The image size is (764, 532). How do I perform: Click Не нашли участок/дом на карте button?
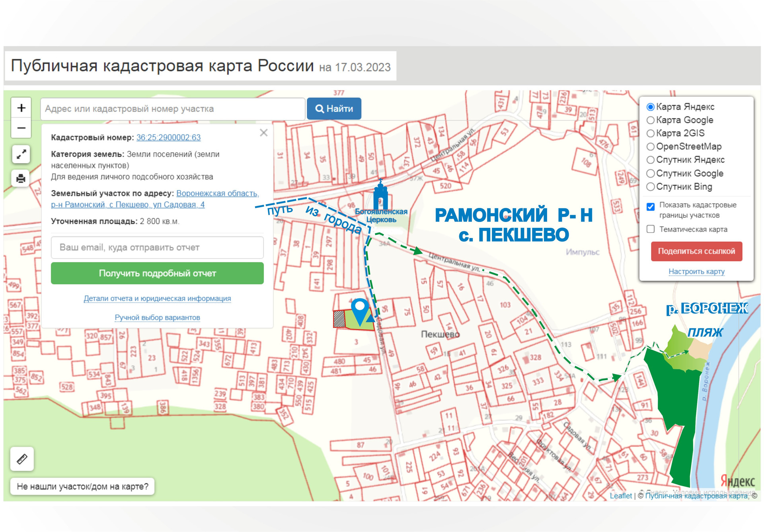click(82, 486)
